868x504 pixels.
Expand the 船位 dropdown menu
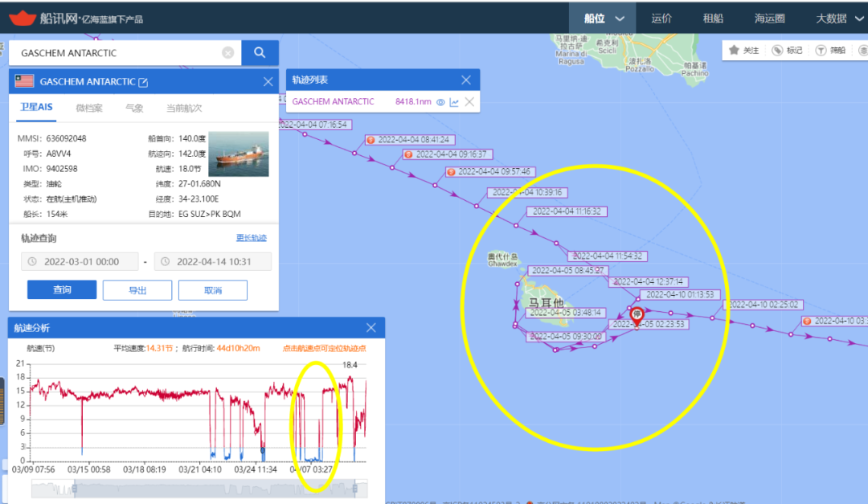point(620,18)
